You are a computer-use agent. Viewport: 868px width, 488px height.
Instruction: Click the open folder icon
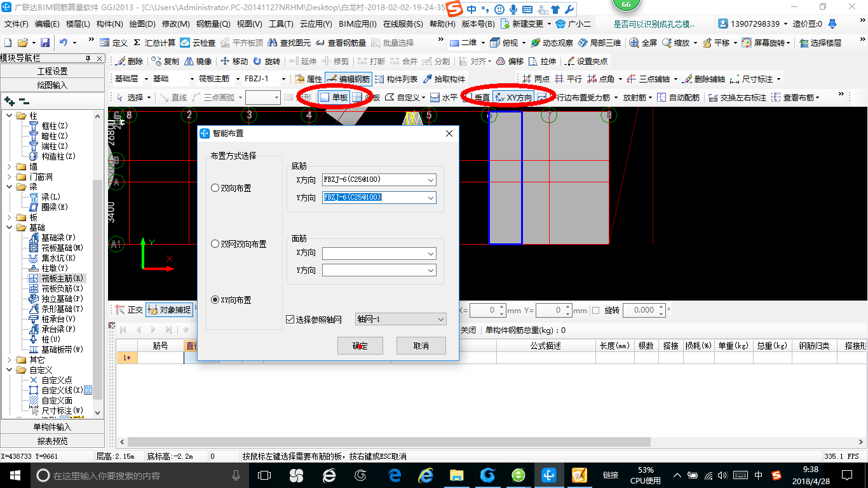(x=23, y=43)
